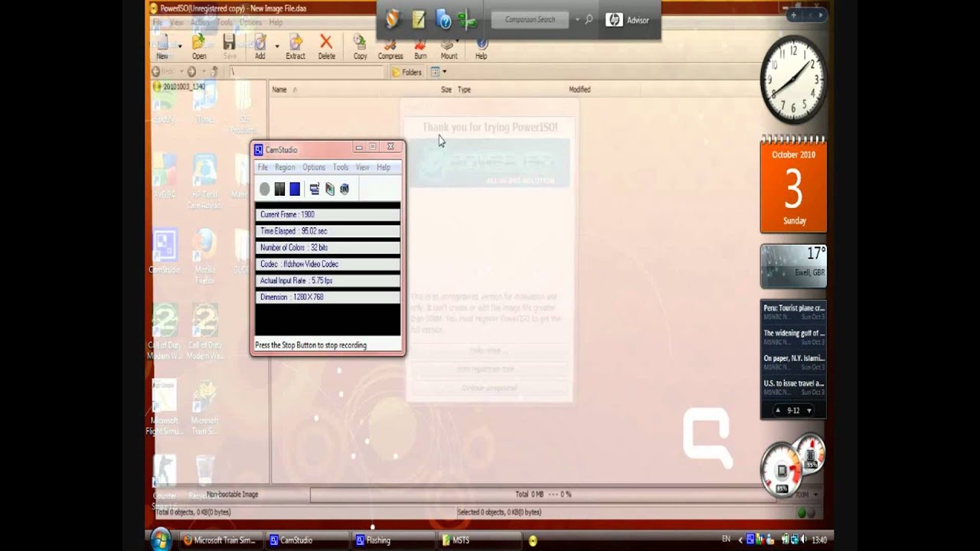Viewport: 980px width, 551px height.
Task: Click the Compress tool in PowerISO toolbar
Action: tap(390, 49)
